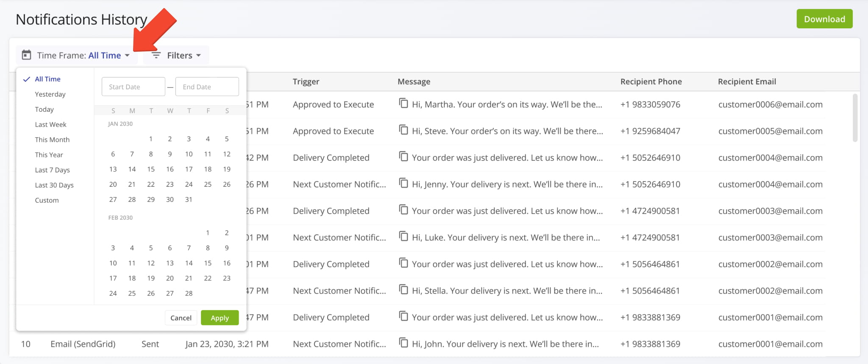Copy message icon for +1 5052646910 Delivery Completed row
The image size is (868, 364).
pos(403,157)
